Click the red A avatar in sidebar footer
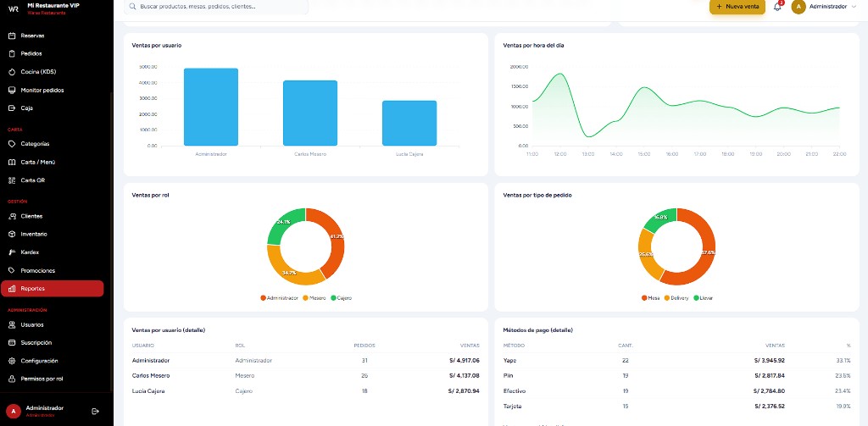The height and width of the screenshot is (426, 868). click(14, 411)
